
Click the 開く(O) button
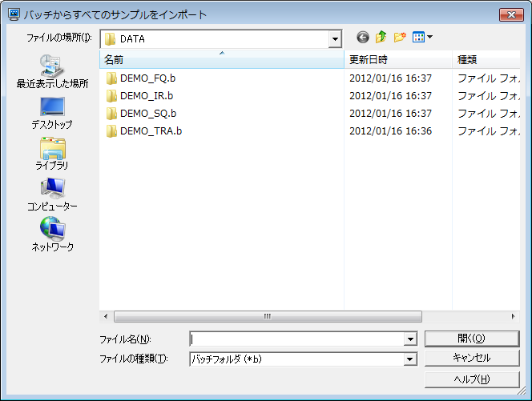pos(472,339)
